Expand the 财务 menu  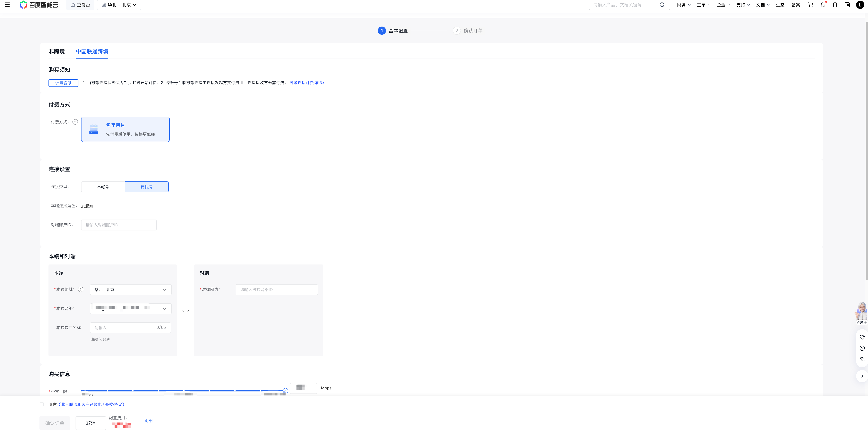click(x=684, y=5)
